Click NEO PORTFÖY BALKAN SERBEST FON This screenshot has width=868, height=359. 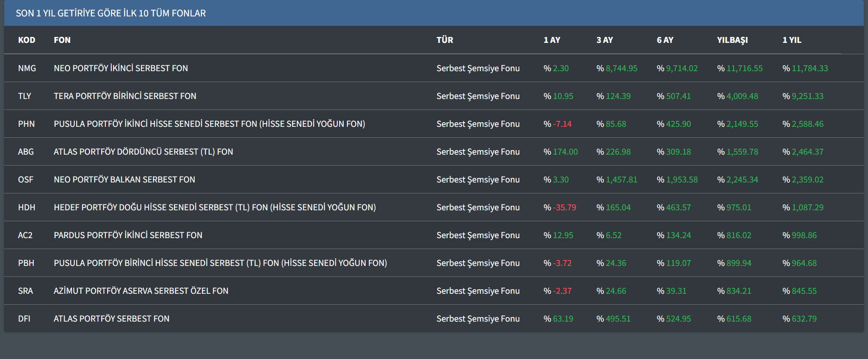(124, 180)
